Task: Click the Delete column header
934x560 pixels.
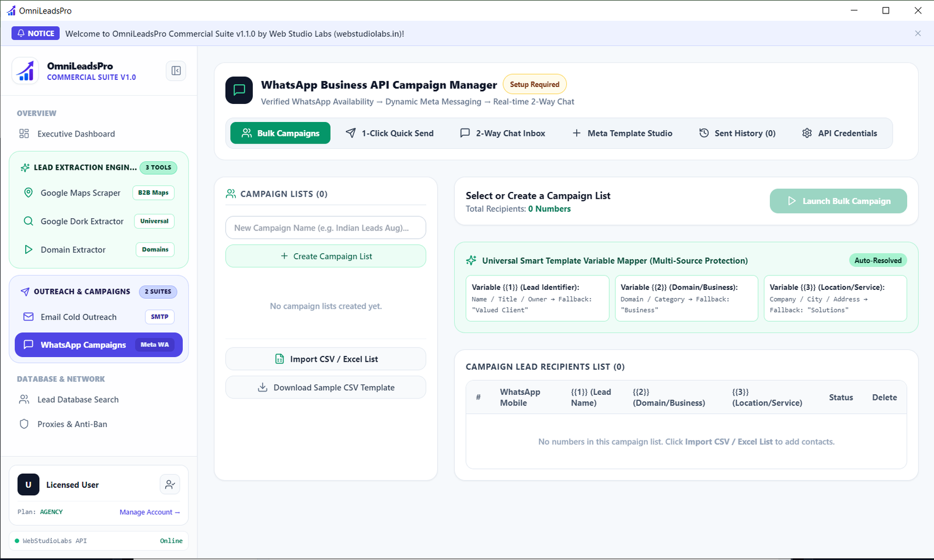Action: point(884,397)
